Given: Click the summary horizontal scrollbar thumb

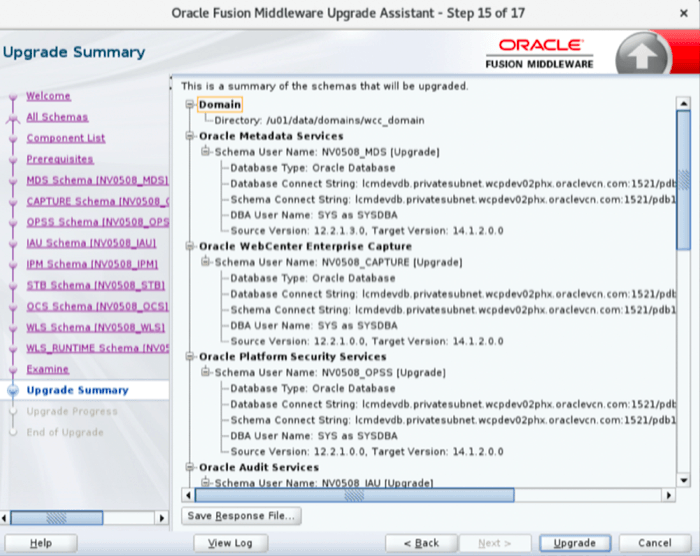Looking at the screenshot, I should [x=354, y=495].
